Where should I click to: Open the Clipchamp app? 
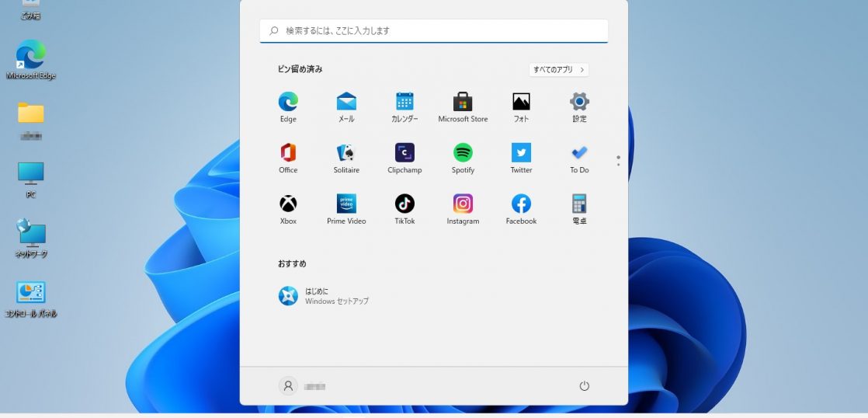(404, 158)
